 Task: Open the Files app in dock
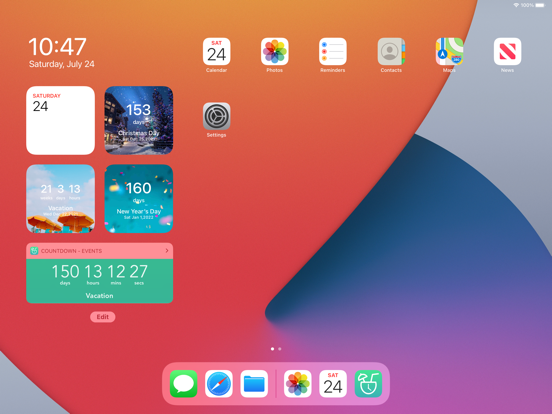[x=254, y=384]
